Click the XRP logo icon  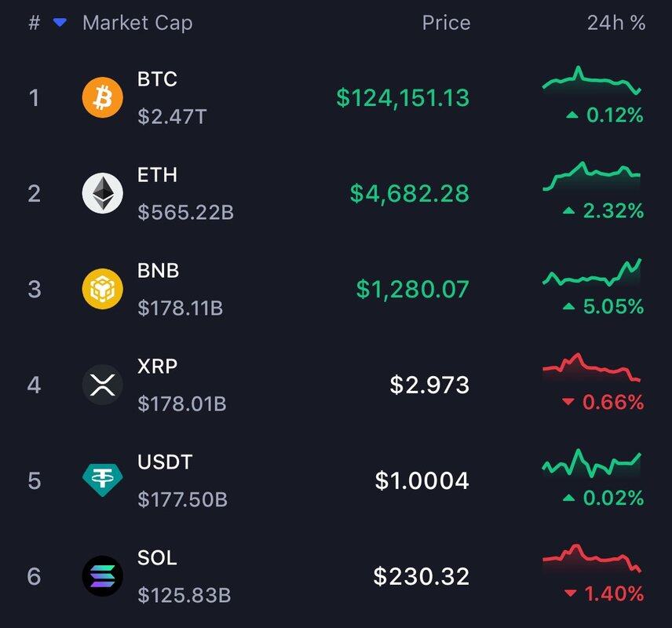pos(103,385)
